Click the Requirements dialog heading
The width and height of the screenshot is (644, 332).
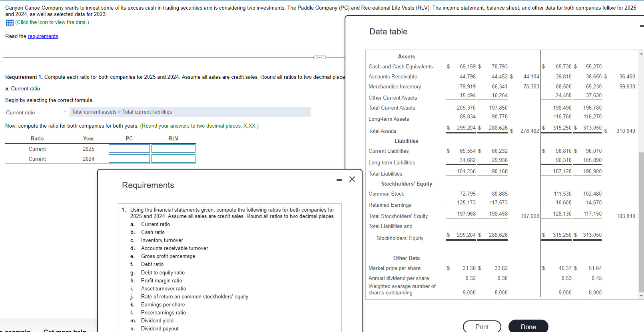pyautogui.click(x=148, y=186)
